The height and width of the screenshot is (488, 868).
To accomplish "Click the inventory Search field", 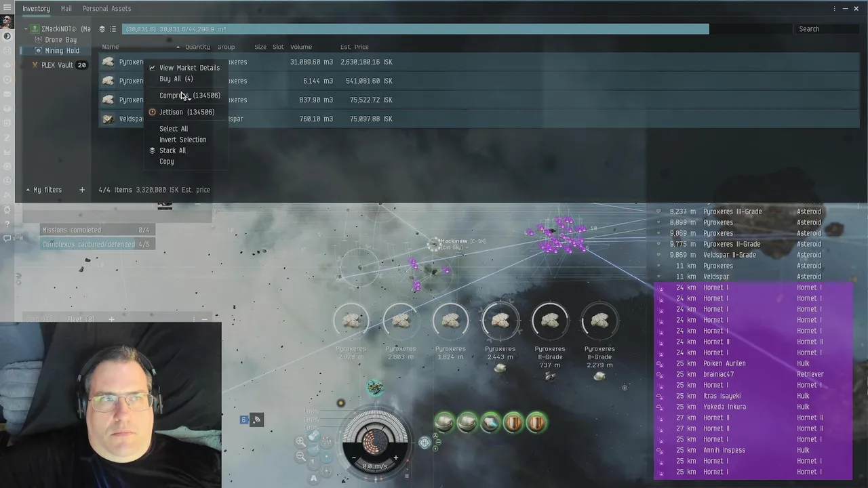I will (826, 29).
